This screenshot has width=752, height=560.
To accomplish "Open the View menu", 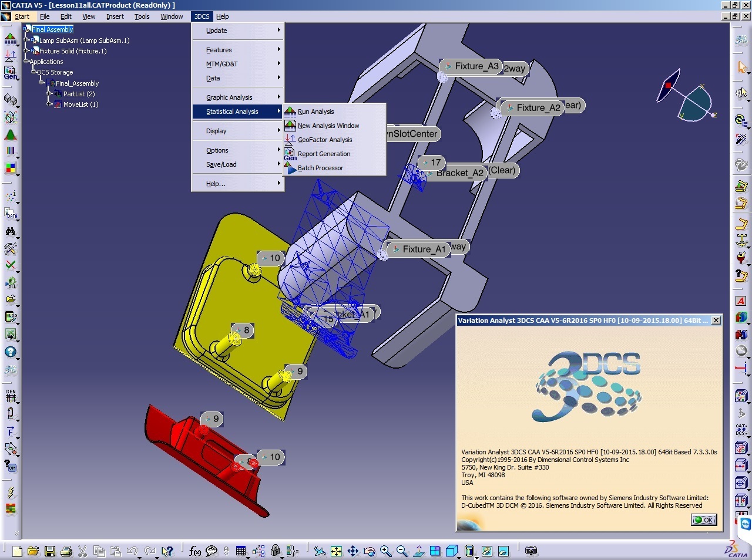I will click(89, 16).
